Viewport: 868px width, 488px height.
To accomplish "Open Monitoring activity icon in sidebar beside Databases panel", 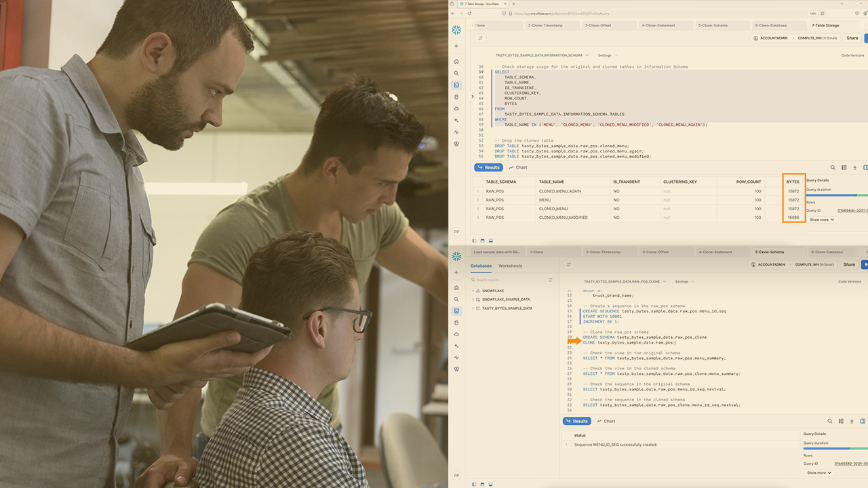I will point(456,357).
